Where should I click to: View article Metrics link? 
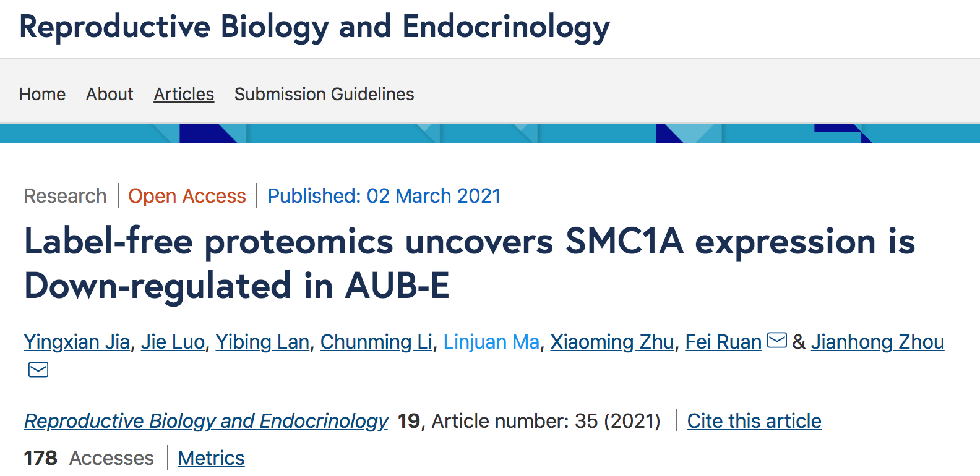211,458
